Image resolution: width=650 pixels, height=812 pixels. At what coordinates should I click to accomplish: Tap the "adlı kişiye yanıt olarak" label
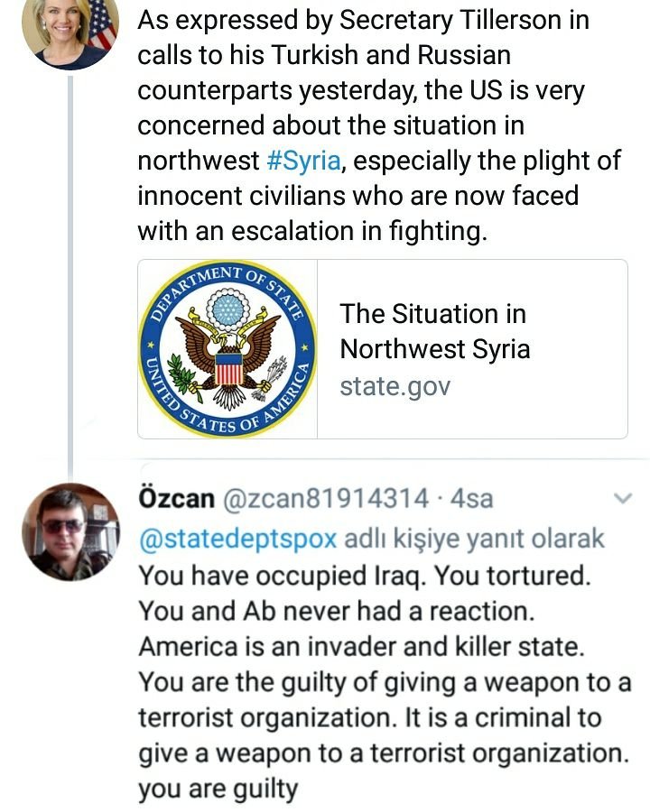pyautogui.click(x=475, y=539)
